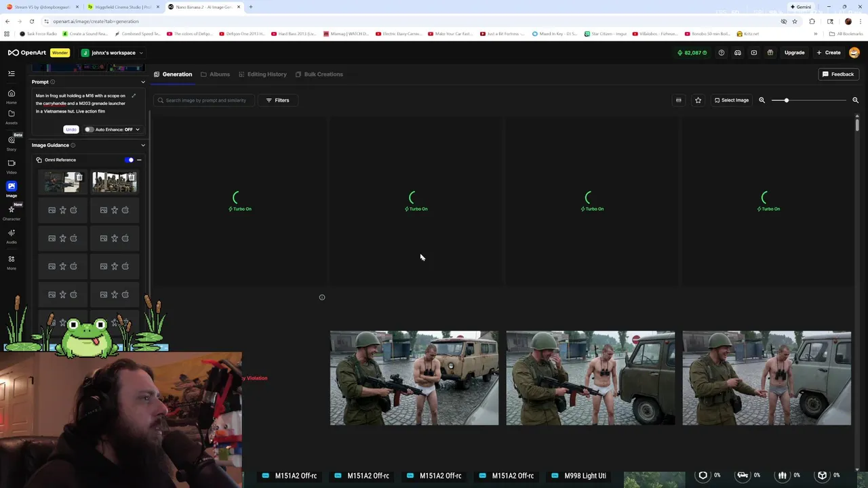Switch to the Stream VS browser tab
Image resolution: width=868 pixels, height=488 pixels.
[42, 7]
